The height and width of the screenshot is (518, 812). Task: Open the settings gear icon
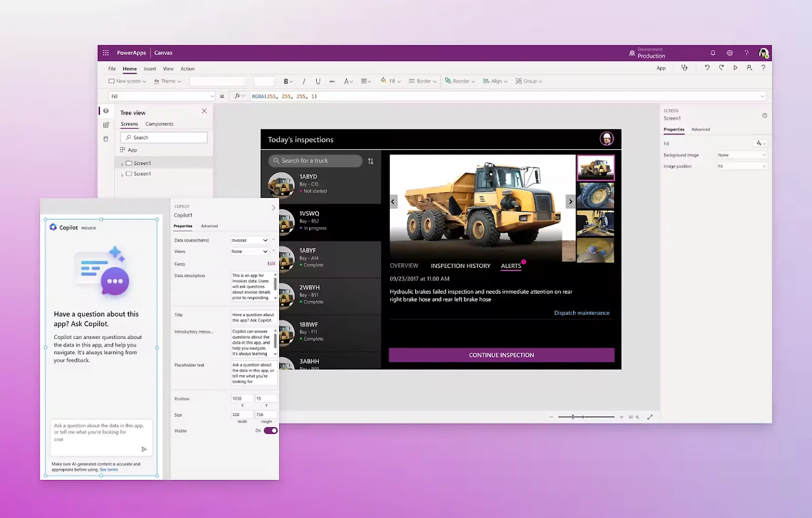729,53
